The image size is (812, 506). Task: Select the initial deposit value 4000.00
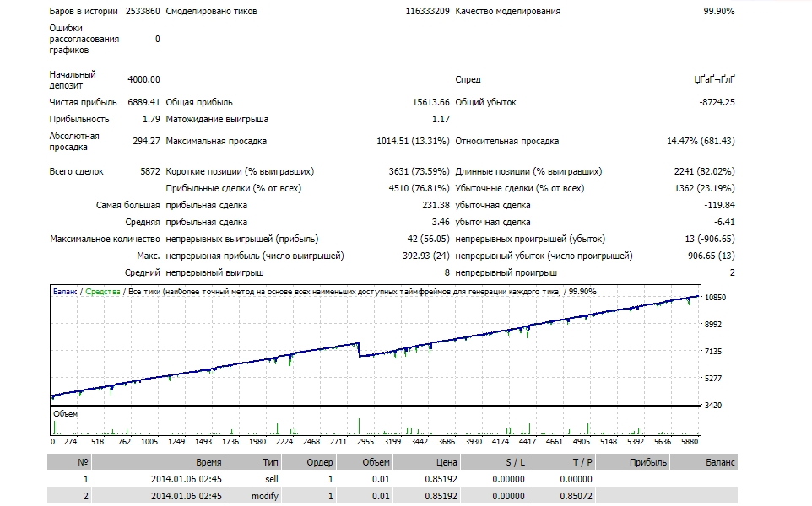tap(143, 79)
